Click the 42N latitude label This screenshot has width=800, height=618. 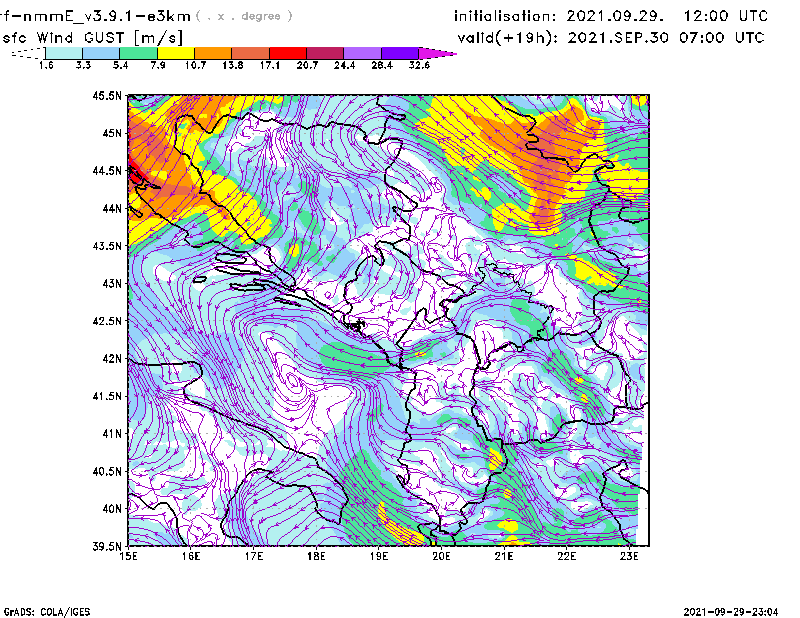click(112, 358)
